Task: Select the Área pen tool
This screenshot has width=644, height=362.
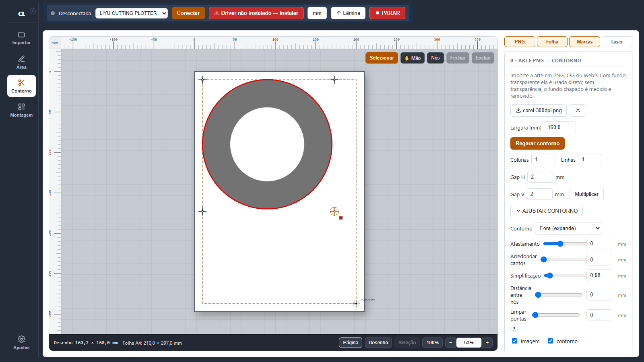Action: coord(21,62)
